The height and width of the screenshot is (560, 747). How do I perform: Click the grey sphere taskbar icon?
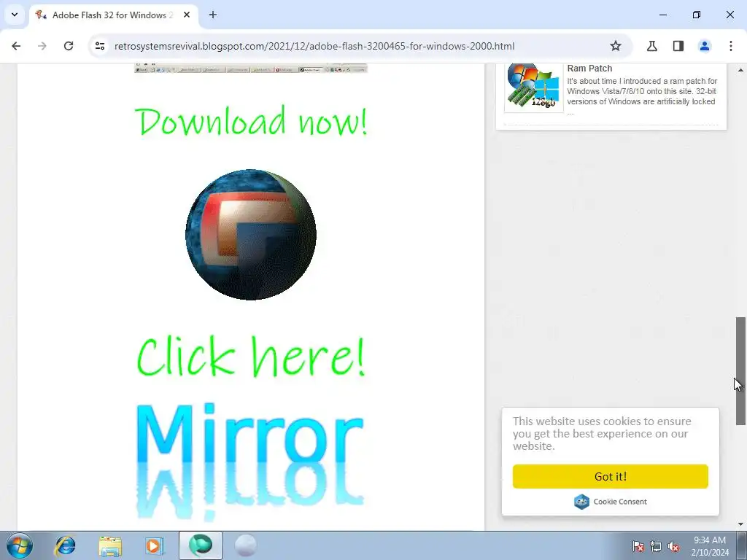pos(246,545)
